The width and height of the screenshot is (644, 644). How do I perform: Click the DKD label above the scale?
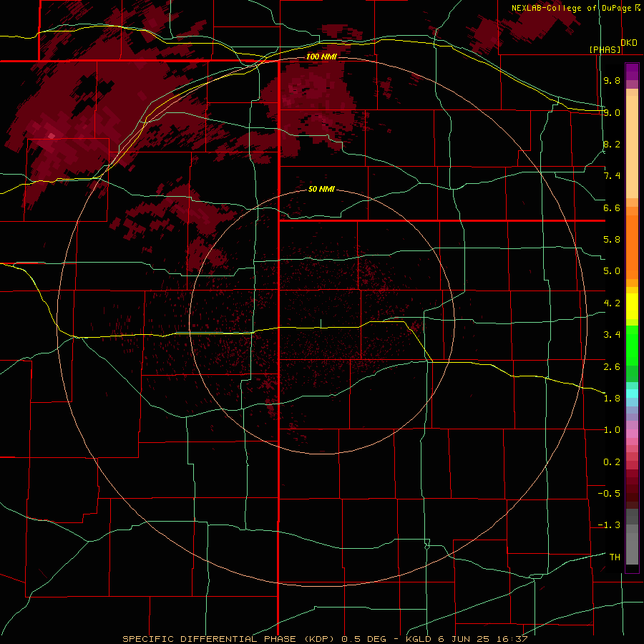click(629, 42)
